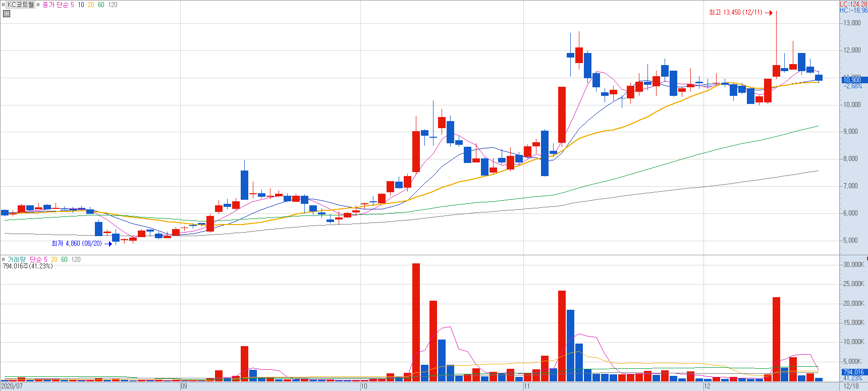This screenshot has width=868, height=391.
Task: Click the 12/18 date label at axis end
Action: [851, 386]
